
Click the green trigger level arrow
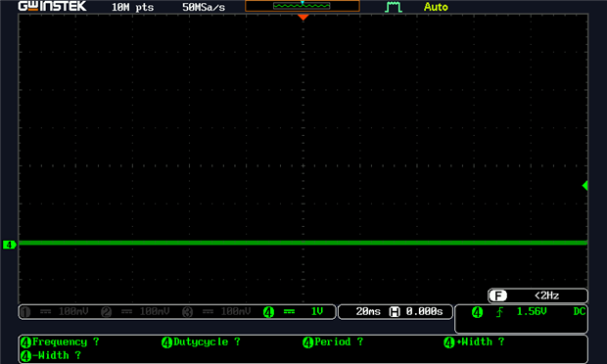[584, 186]
